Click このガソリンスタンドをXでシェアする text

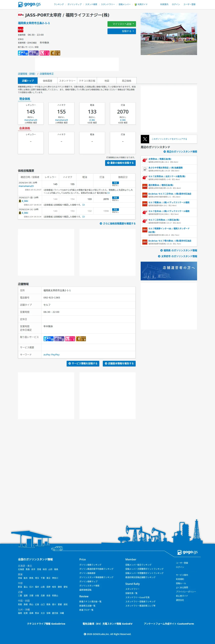[x=169, y=139]
